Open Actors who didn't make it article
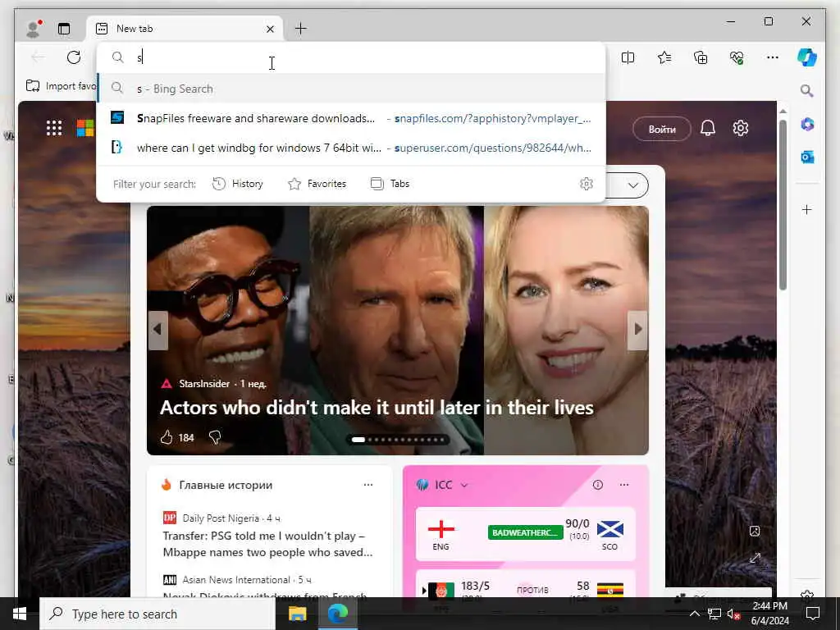 [377, 408]
